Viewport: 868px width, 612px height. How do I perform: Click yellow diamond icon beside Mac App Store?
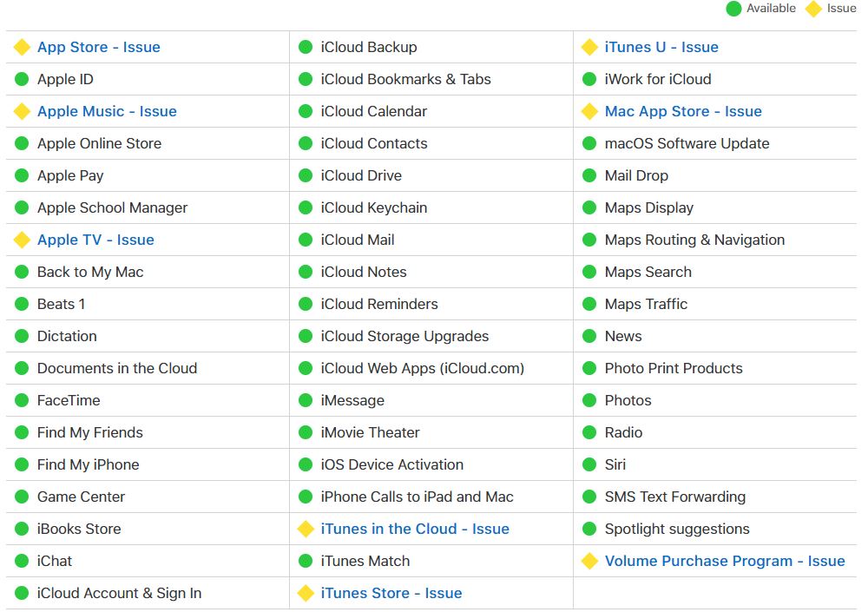589,111
